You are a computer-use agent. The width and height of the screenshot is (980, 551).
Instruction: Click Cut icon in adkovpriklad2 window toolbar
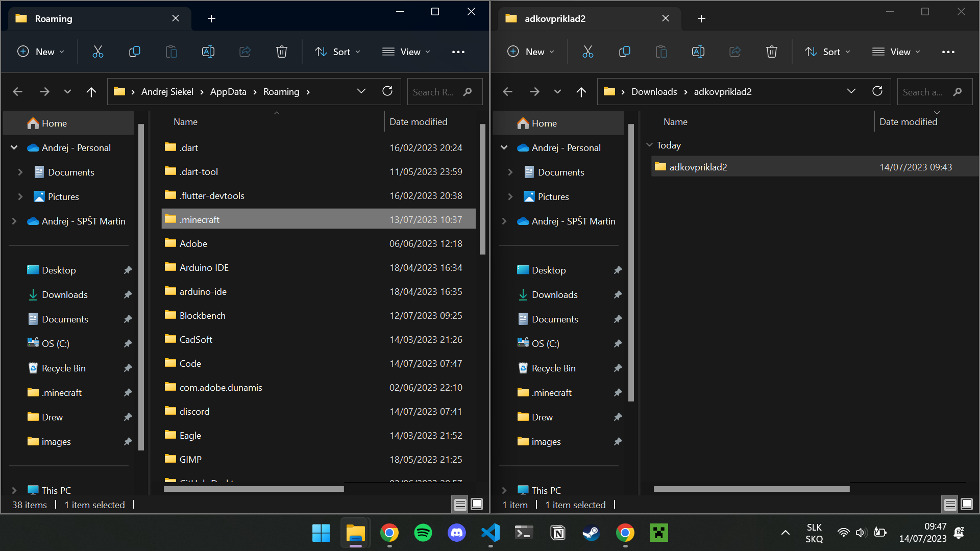[587, 52]
